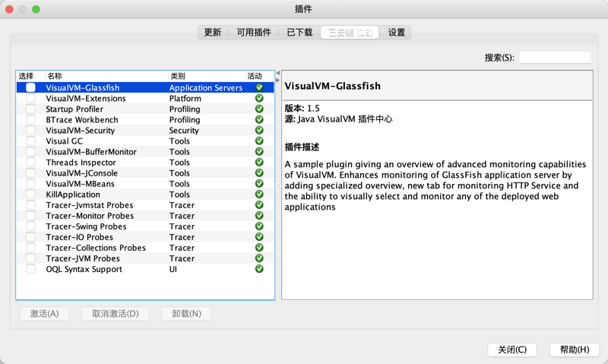This screenshot has width=608, height=364.
Task: Click active status icon for Tracer-IO Probes
Action: click(259, 237)
